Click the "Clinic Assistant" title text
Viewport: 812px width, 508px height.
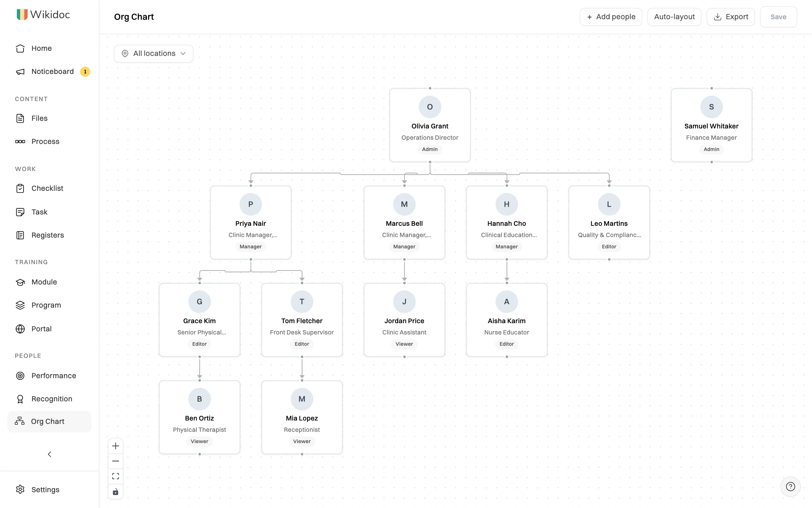(x=404, y=332)
